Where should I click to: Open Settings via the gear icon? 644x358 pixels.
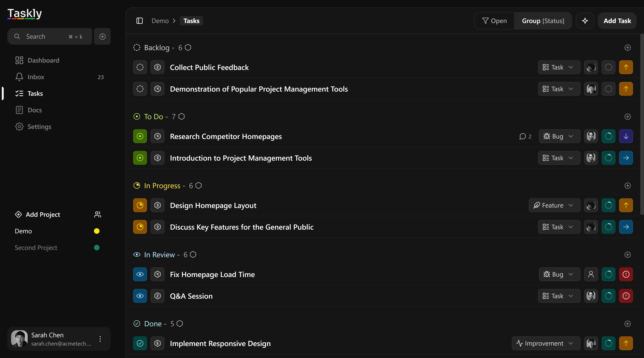[19, 127]
